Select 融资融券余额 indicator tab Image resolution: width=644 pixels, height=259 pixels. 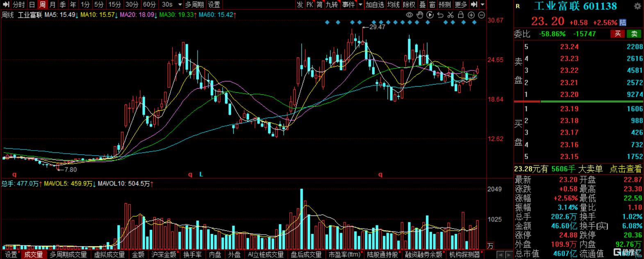[424, 254]
